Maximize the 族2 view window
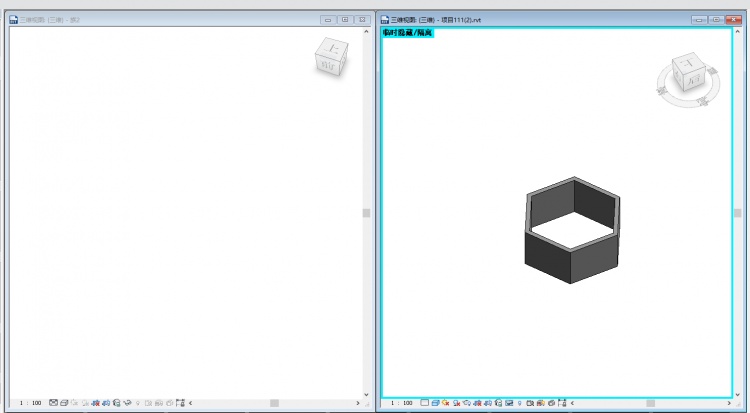The width and height of the screenshot is (750, 413). [x=345, y=20]
